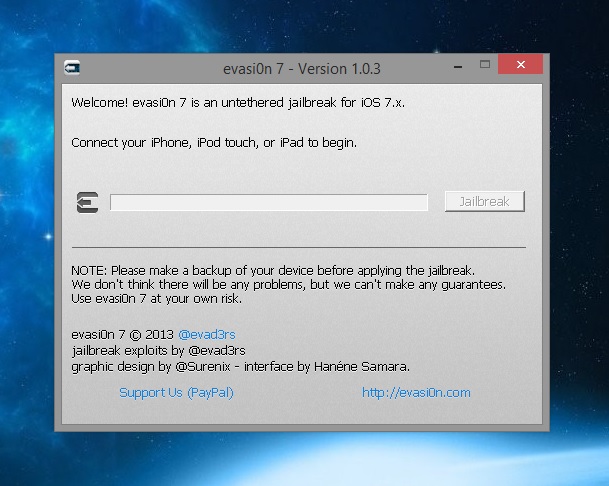Click the Jailbreak button
609x486 pixels.
point(485,202)
